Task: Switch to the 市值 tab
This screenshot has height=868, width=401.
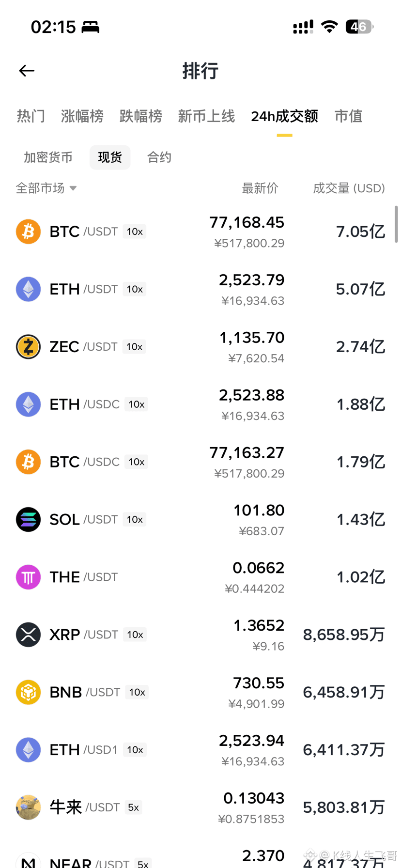Action: click(x=349, y=116)
